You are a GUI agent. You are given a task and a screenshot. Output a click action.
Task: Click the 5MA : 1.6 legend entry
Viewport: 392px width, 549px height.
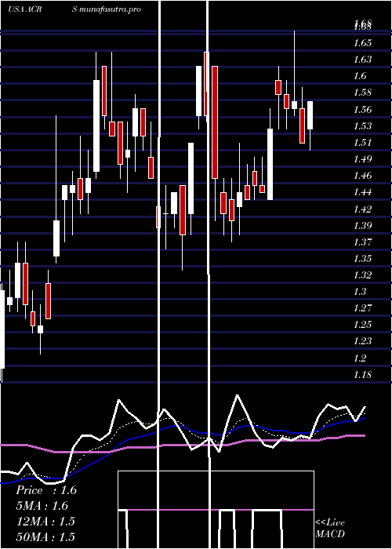[42, 506]
